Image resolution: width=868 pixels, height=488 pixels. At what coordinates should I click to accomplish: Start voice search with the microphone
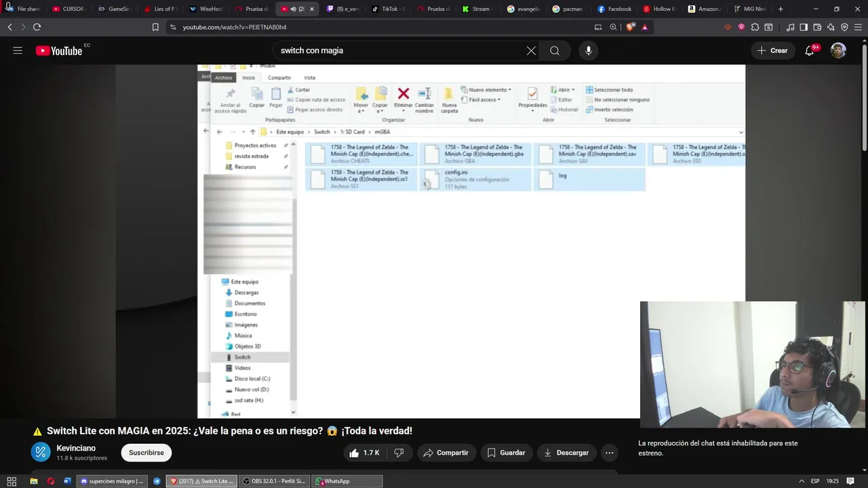pos(589,51)
